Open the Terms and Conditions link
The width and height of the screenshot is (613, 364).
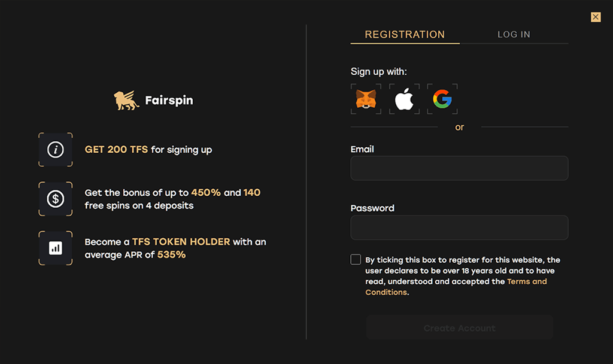click(x=527, y=281)
